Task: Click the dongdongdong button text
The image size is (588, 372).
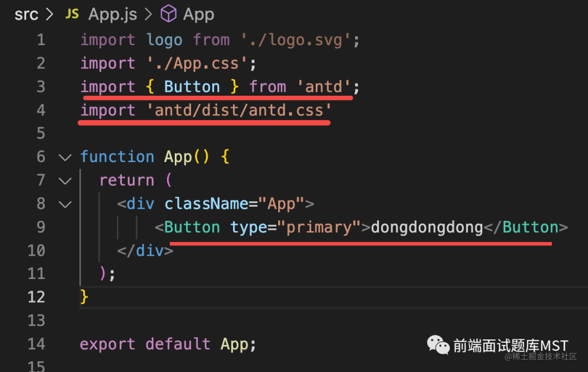Action: [427, 227]
